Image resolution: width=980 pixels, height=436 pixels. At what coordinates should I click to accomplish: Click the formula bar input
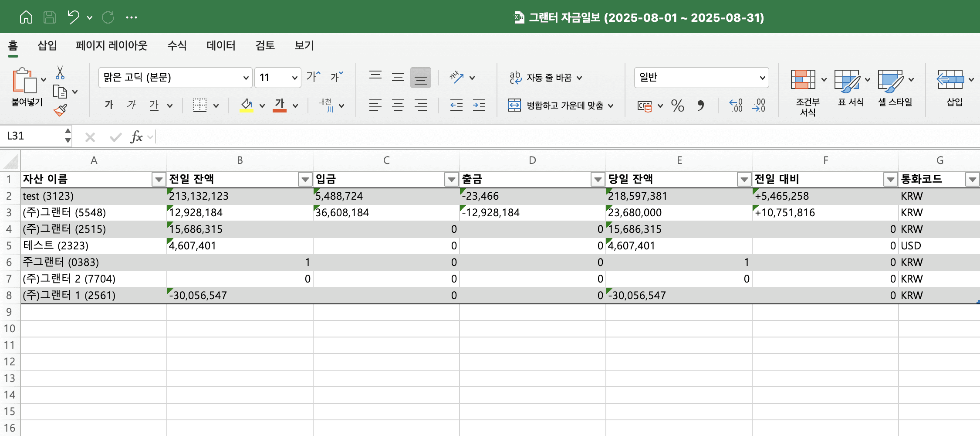567,136
